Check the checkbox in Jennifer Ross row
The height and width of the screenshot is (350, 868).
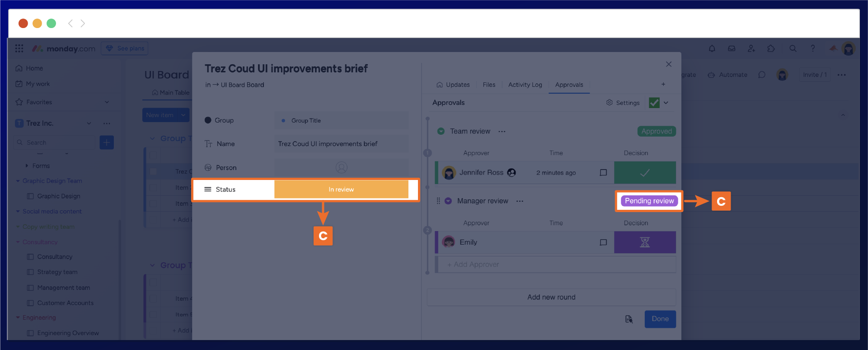click(603, 173)
